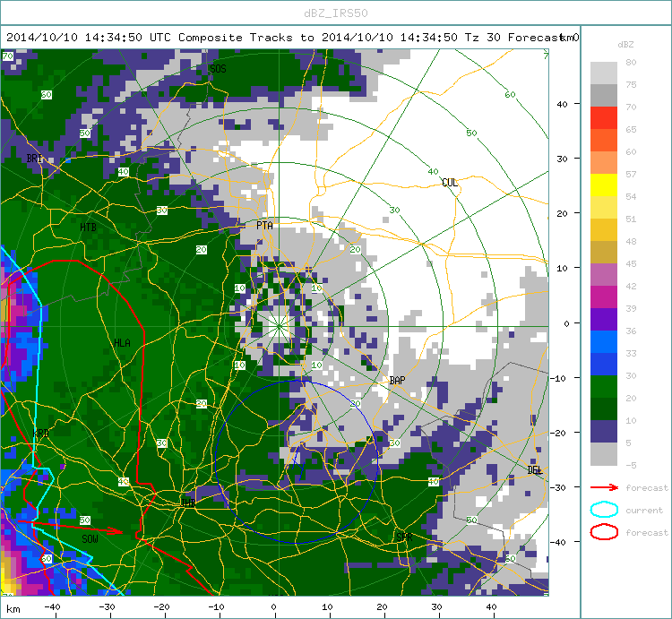Select the indigo 5-10 dBZ legend swatch
Viewport: 672px width, 619px height.
coord(603,432)
